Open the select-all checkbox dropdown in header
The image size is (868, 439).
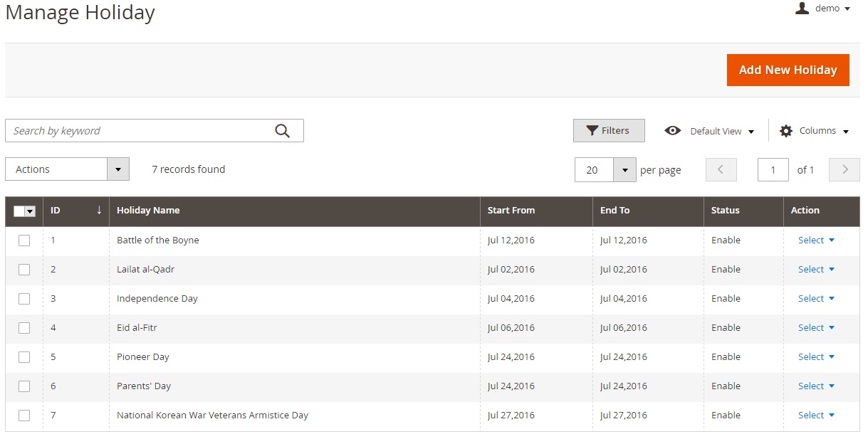tap(31, 211)
